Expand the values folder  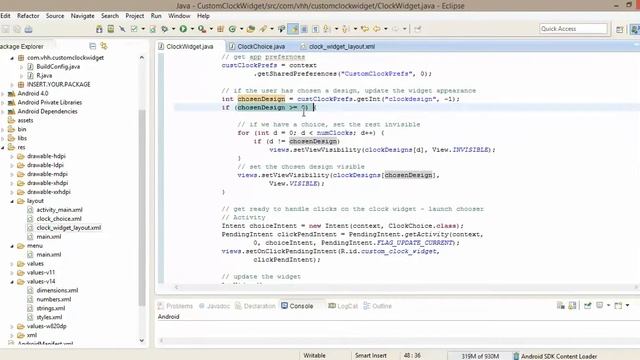click(12, 264)
